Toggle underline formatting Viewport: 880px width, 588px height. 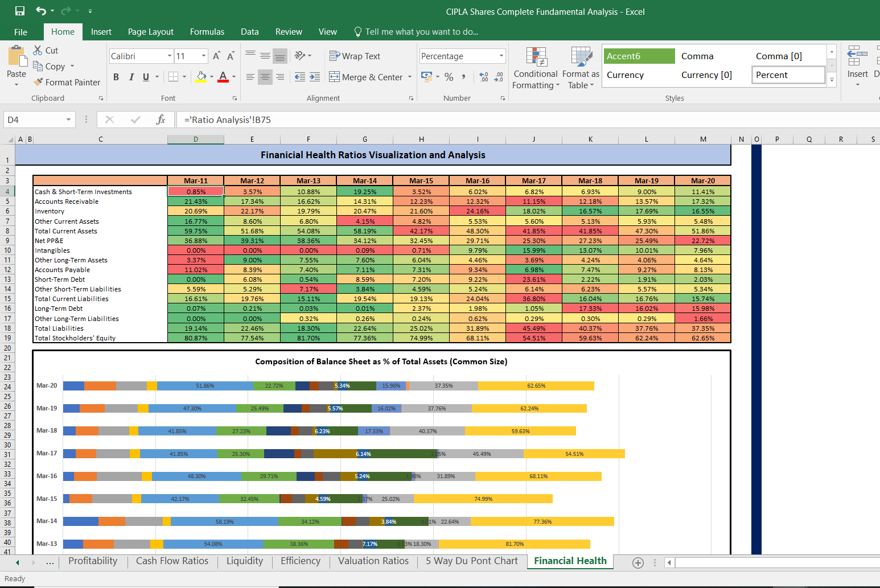(x=146, y=77)
